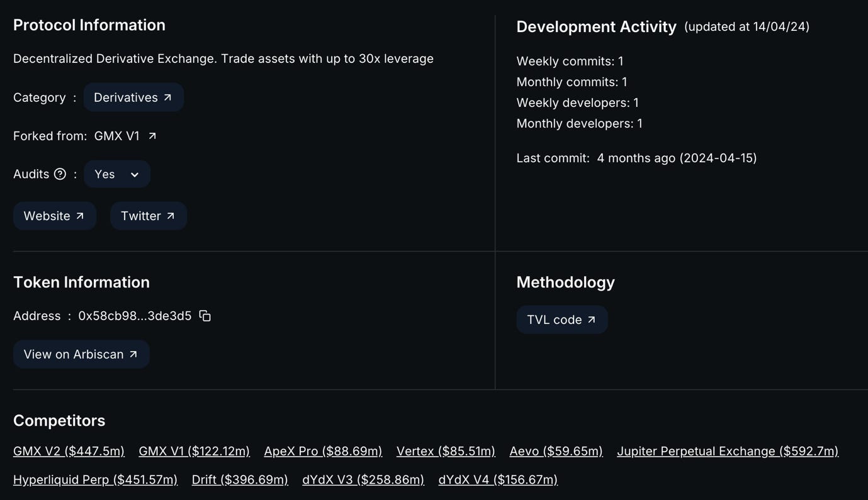The image size is (868, 500).
Task: Click the Monthly commits: 1 text
Action: [x=572, y=82]
